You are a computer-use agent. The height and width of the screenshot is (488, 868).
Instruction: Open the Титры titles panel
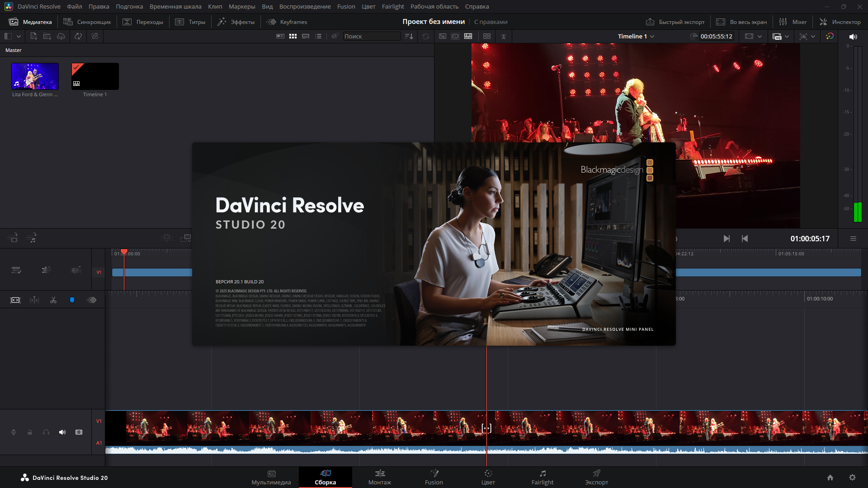(x=190, y=22)
